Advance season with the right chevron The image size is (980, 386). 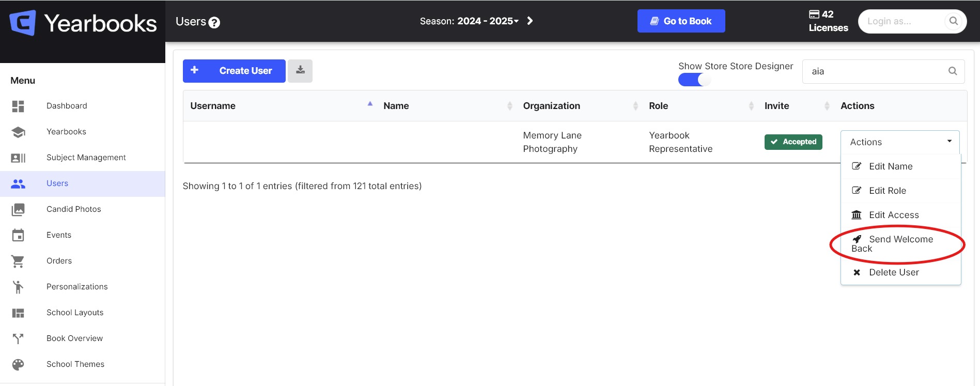pyautogui.click(x=530, y=21)
